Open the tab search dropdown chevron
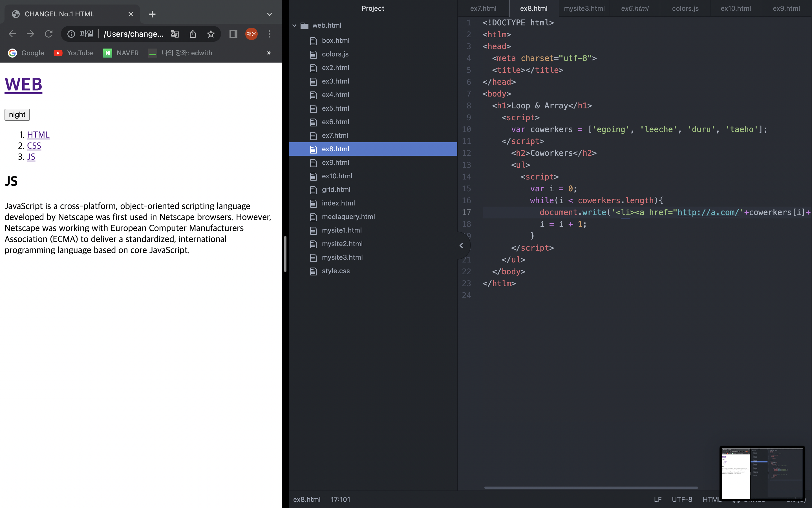 coord(270,14)
